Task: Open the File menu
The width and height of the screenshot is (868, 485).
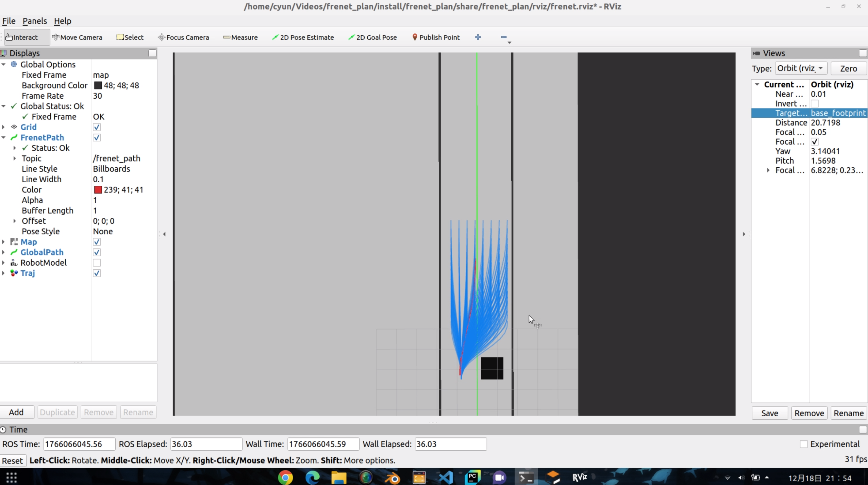Action: pos(9,21)
